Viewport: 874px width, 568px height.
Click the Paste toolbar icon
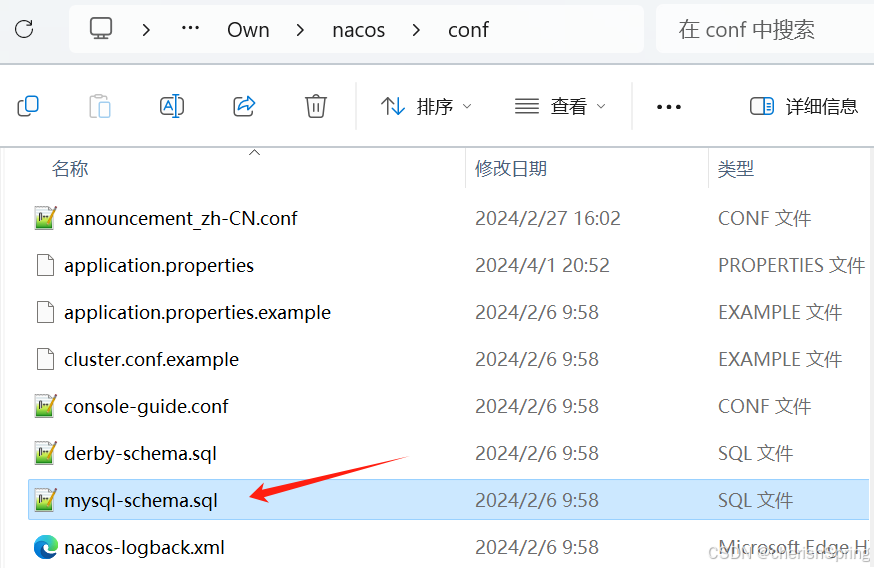pyautogui.click(x=100, y=106)
